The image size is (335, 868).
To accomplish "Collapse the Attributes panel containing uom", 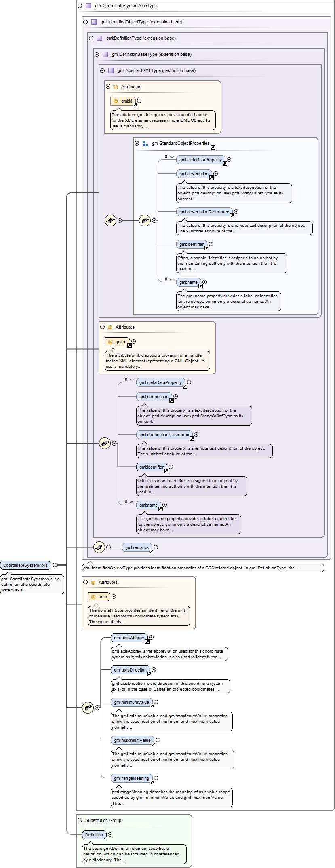I will [85, 583].
